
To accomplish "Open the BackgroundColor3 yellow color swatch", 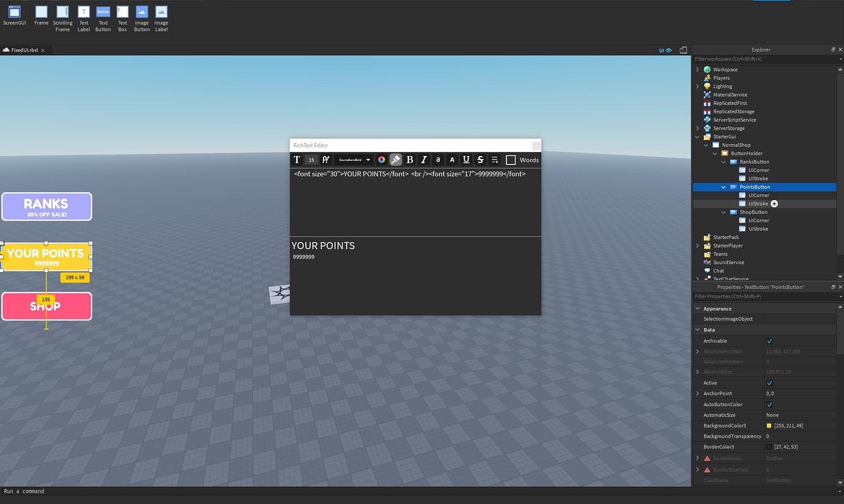I will point(769,425).
